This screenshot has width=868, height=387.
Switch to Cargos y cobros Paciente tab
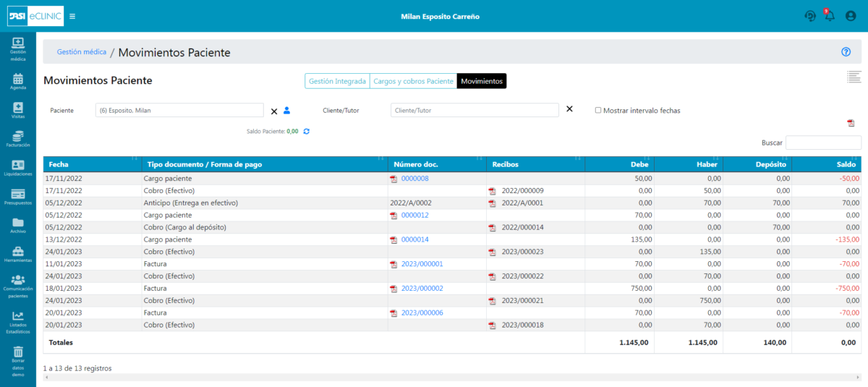(413, 81)
